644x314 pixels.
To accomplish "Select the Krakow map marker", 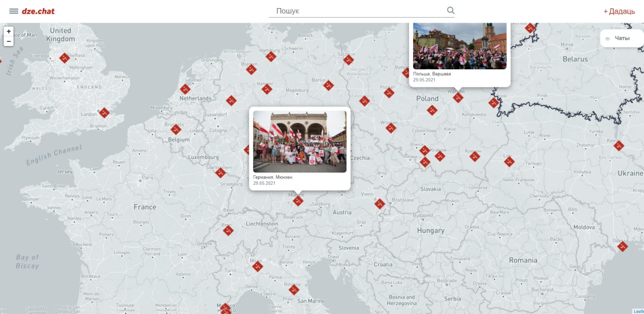I will 440,156.
